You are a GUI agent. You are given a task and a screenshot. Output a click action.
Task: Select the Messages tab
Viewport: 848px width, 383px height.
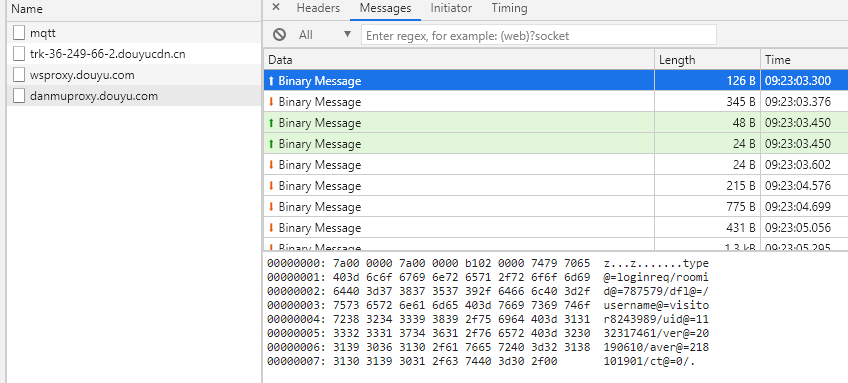[385, 9]
